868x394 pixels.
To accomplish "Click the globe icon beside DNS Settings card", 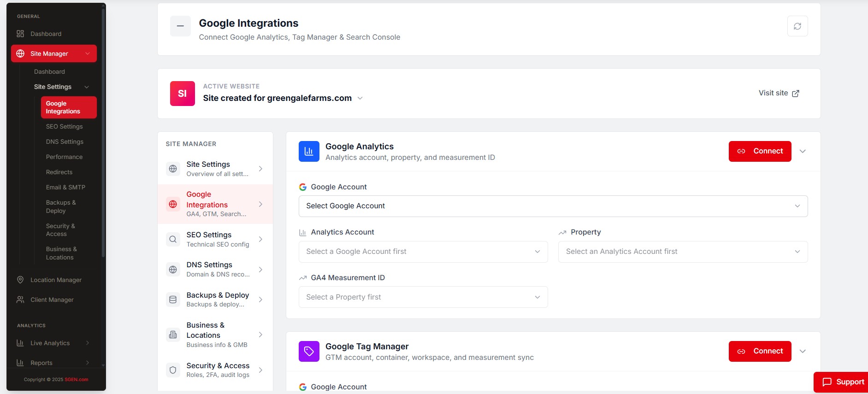I will [x=173, y=270].
